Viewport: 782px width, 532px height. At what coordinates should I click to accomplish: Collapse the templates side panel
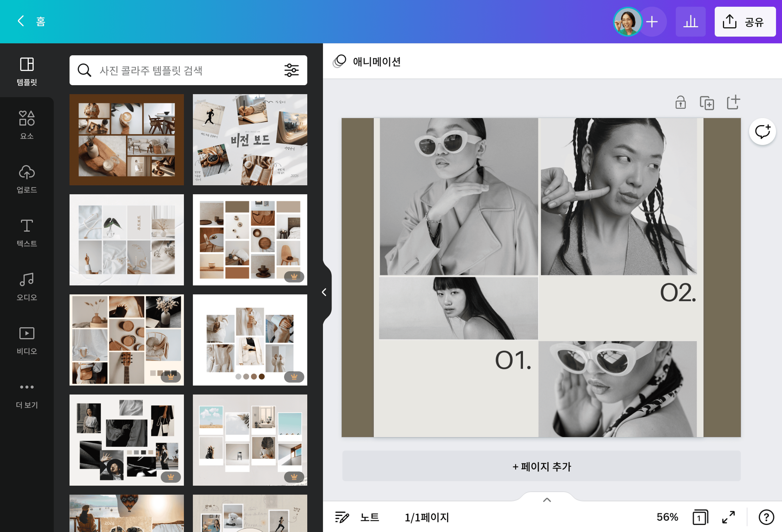tap(324, 292)
